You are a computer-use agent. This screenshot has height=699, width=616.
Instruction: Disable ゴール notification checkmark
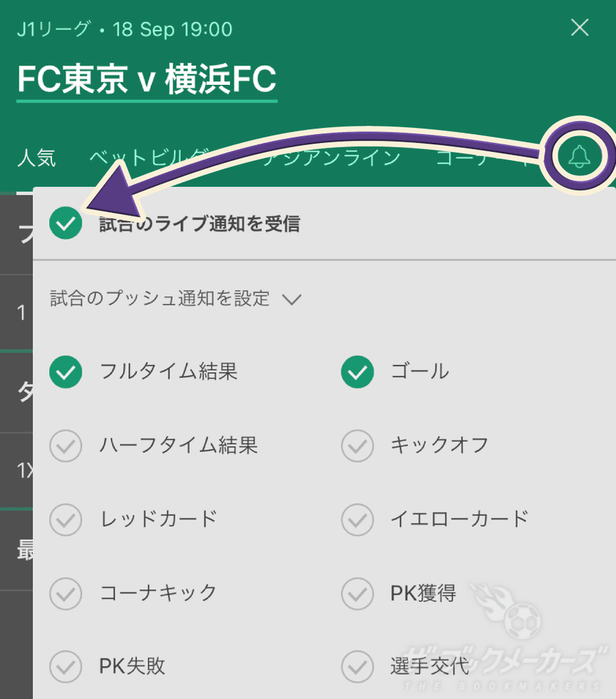coord(357,371)
